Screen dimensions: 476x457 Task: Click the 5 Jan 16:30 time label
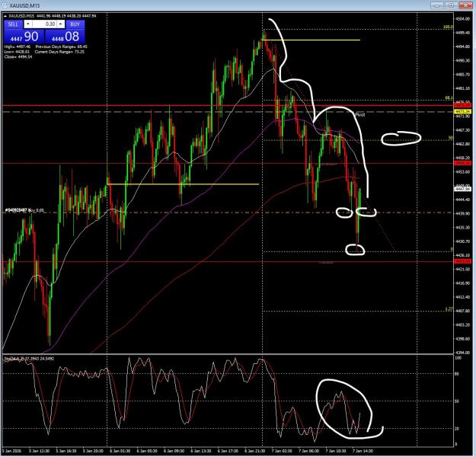tap(66, 451)
